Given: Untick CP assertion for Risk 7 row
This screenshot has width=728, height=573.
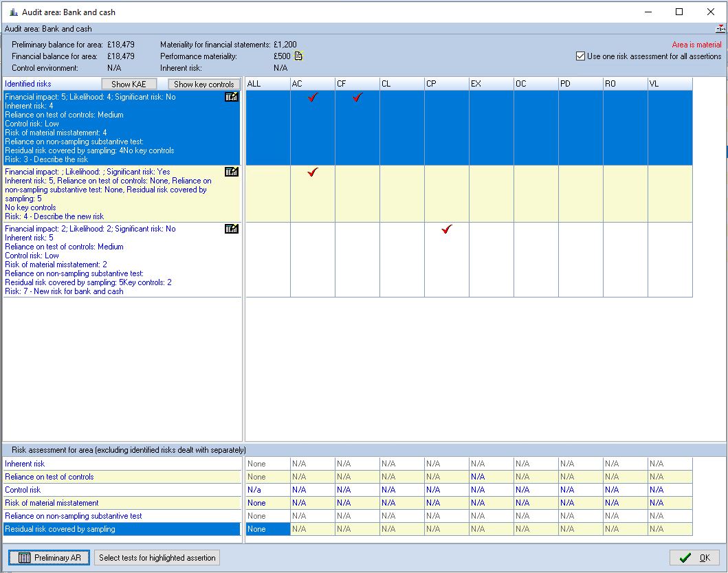Looking at the screenshot, I should coord(447,229).
